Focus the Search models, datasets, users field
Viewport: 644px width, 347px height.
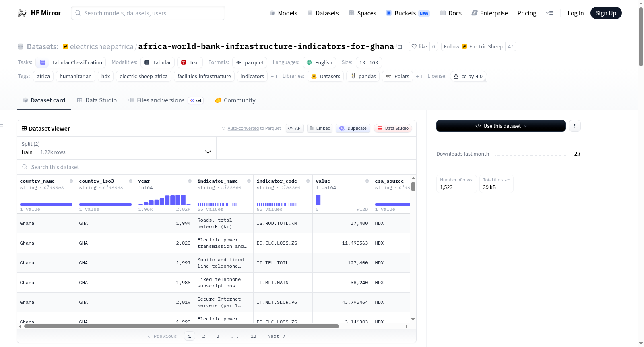click(148, 13)
